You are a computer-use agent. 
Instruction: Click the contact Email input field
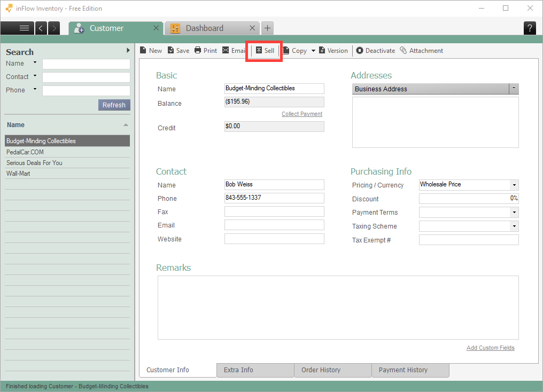pos(274,225)
